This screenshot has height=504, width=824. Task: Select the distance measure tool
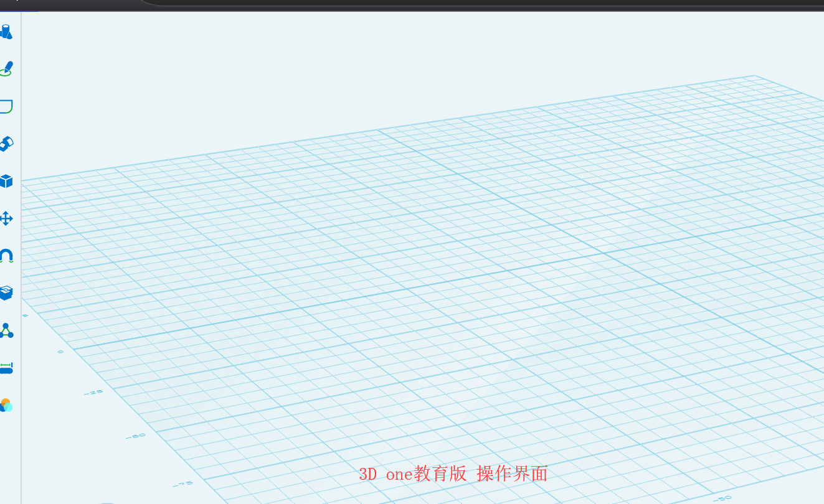pos(6,368)
